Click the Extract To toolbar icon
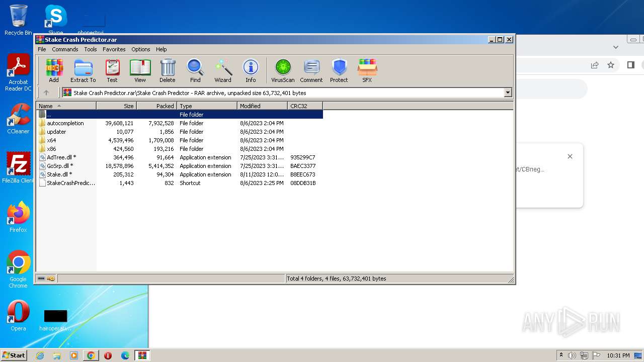This screenshot has width=644, height=362. pyautogui.click(x=83, y=70)
